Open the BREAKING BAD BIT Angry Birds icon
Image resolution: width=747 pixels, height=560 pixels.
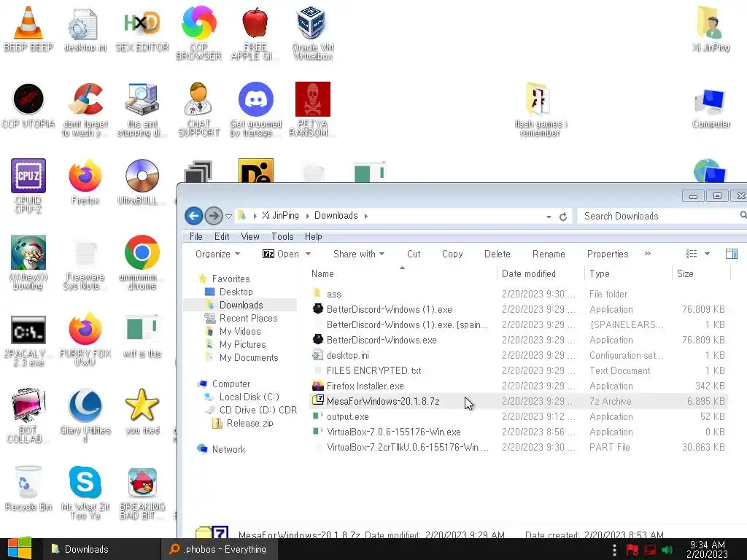(x=142, y=494)
